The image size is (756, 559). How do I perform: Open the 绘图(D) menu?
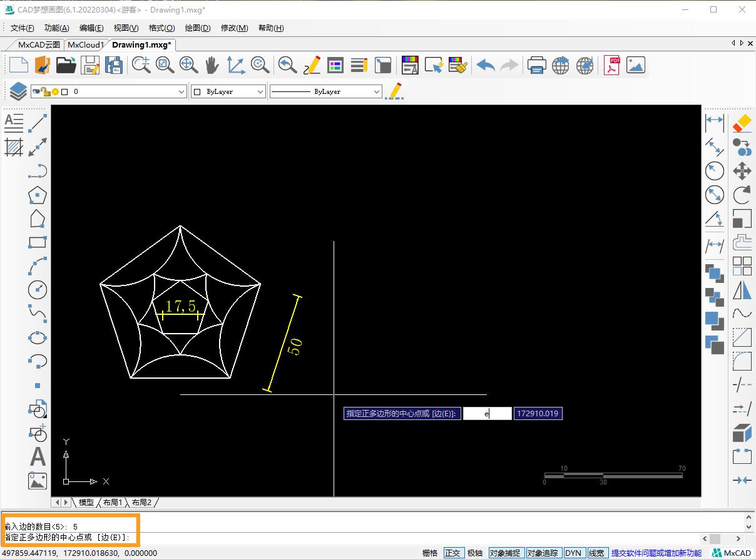[198, 28]
